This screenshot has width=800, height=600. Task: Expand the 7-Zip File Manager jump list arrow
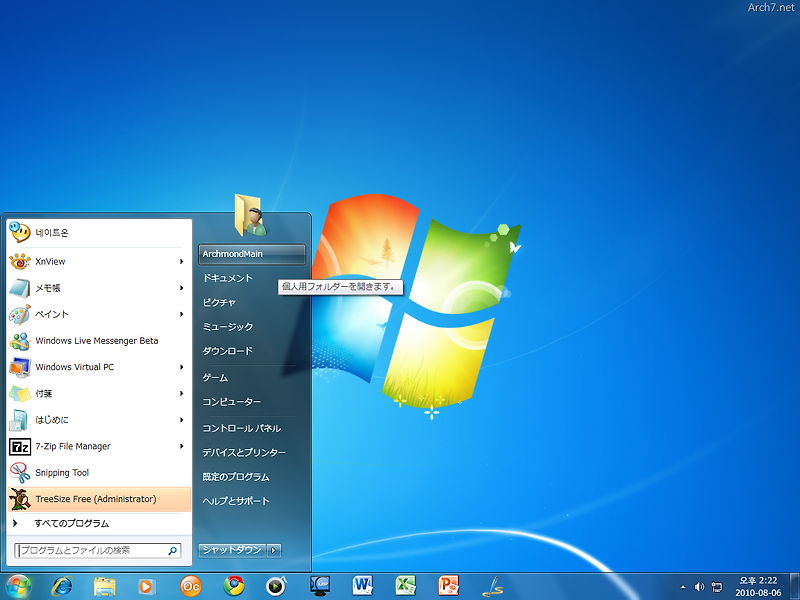pos(181,446)
